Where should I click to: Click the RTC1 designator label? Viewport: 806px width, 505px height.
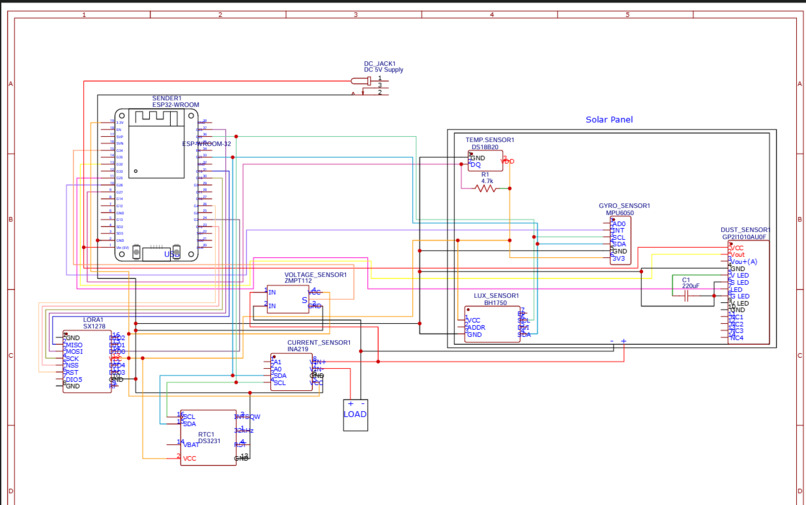pos(206,435)
